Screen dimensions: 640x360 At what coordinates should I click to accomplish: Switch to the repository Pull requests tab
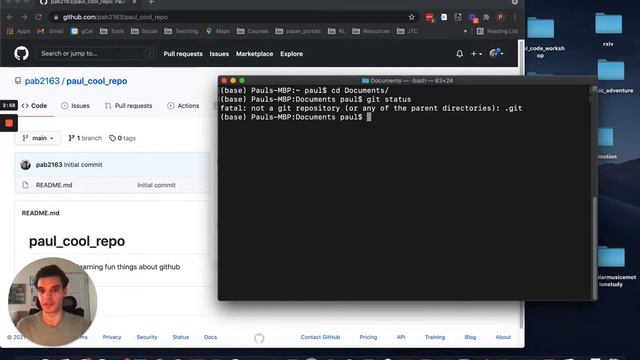coord(128,106)
